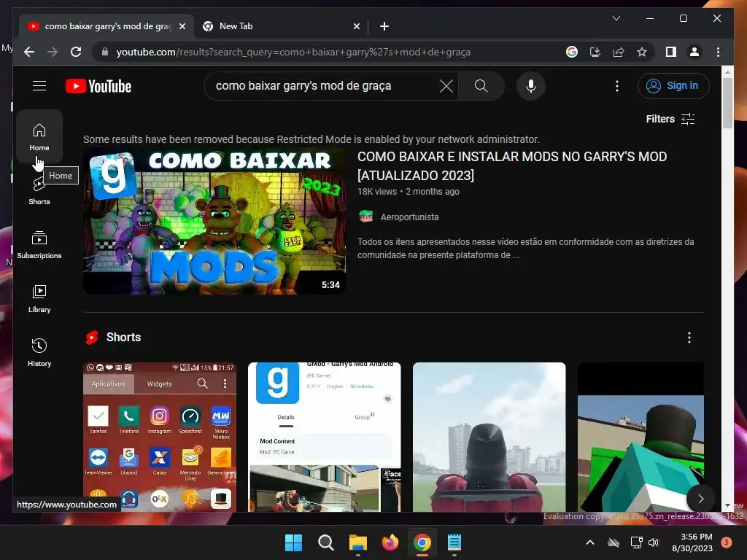The width and height of the screenshot is (747, 560).
Task: Toggle Chrome side panel
Action: (x=671, y=52)
